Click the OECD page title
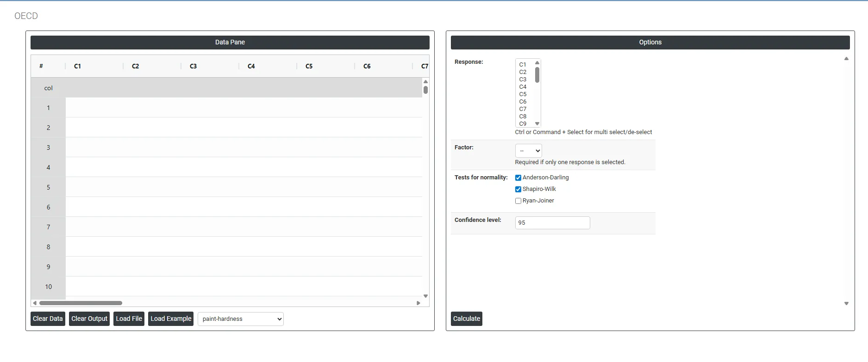This screenshot has height=362, width=868. tap(26, 16)
